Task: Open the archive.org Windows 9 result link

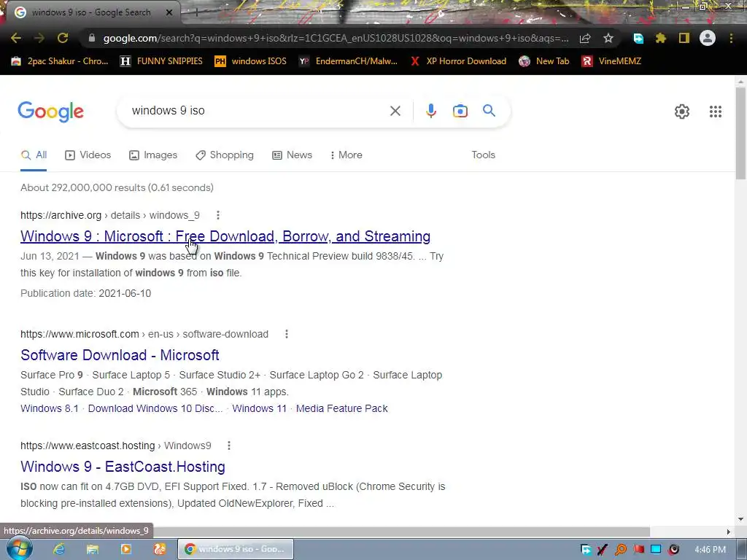Action: [x=225, y=236]
